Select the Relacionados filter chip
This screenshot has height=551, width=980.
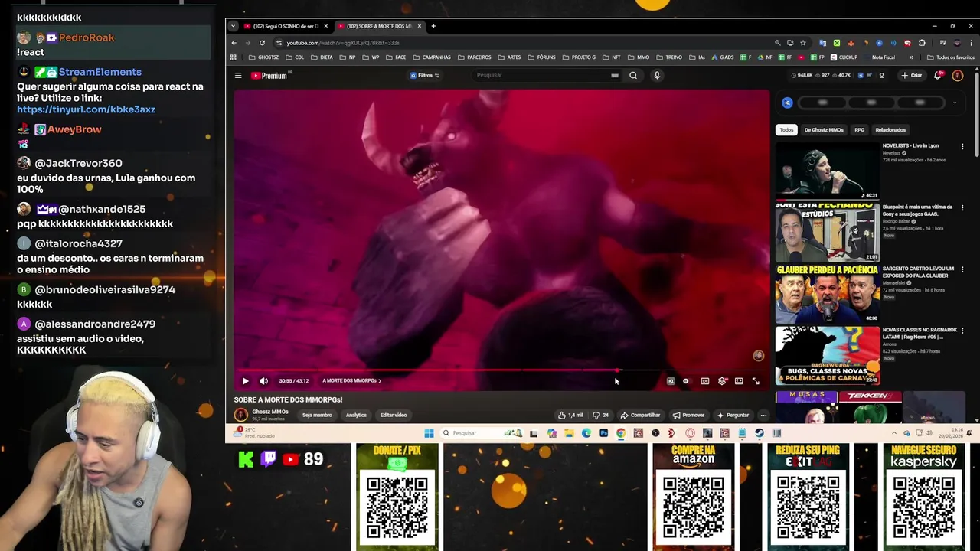pyautogui.click(x=890, y=130)
